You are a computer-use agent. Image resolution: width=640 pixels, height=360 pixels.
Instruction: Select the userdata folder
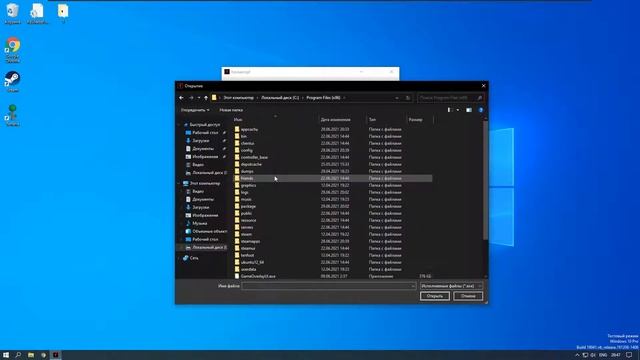(x=249, y=269)
